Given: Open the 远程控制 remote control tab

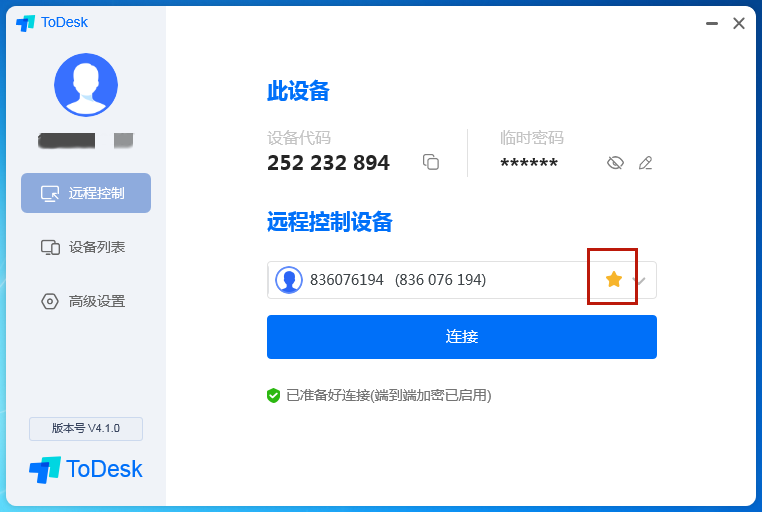Looking at the screenshot, I should point(86,193).
